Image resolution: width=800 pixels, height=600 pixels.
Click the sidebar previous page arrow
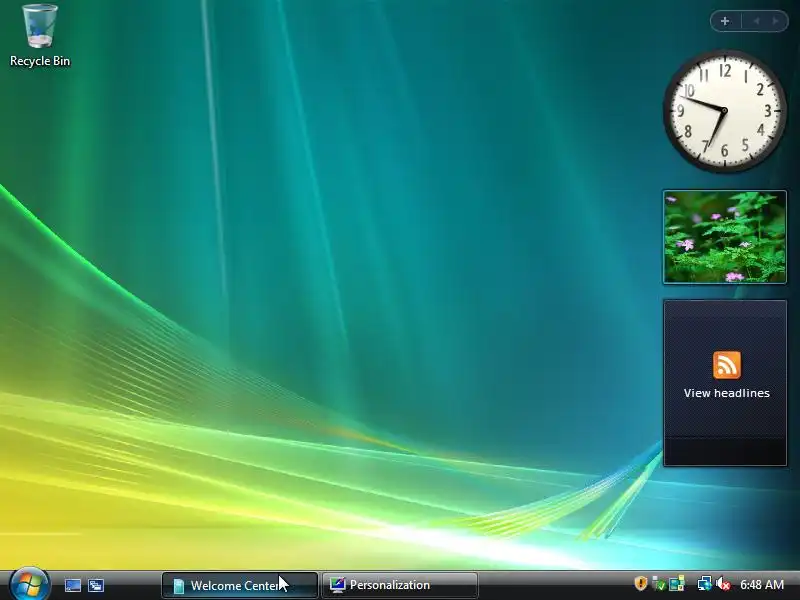coord(756,21)
